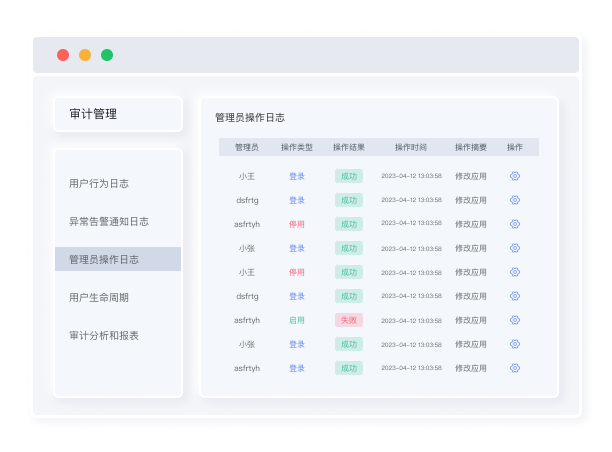Open settings gear for asfrtyh 登录 row

[515, 368]
